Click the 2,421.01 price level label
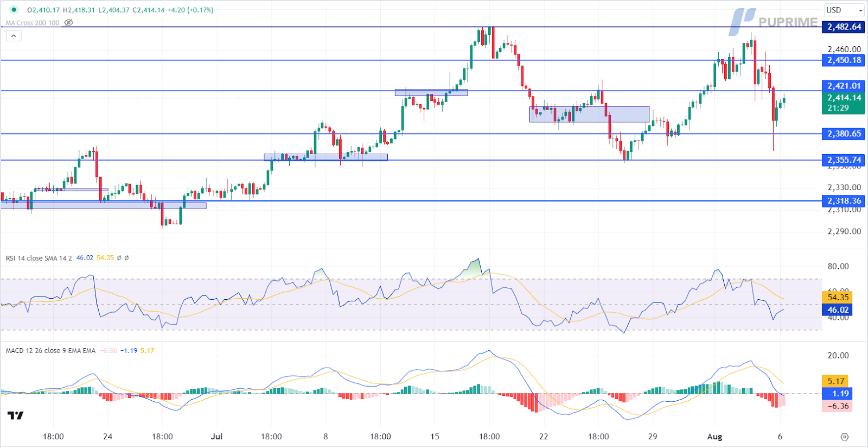 point(844,86)
